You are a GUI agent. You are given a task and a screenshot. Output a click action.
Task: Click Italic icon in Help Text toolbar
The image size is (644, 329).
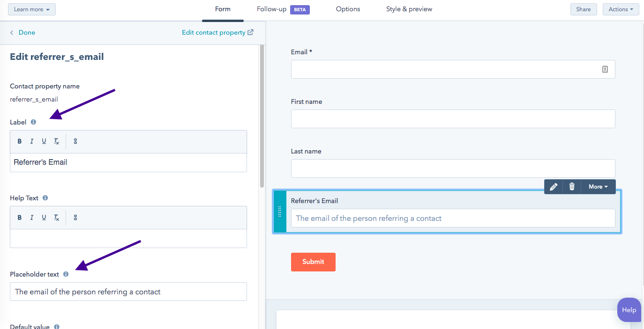point(32,218)
